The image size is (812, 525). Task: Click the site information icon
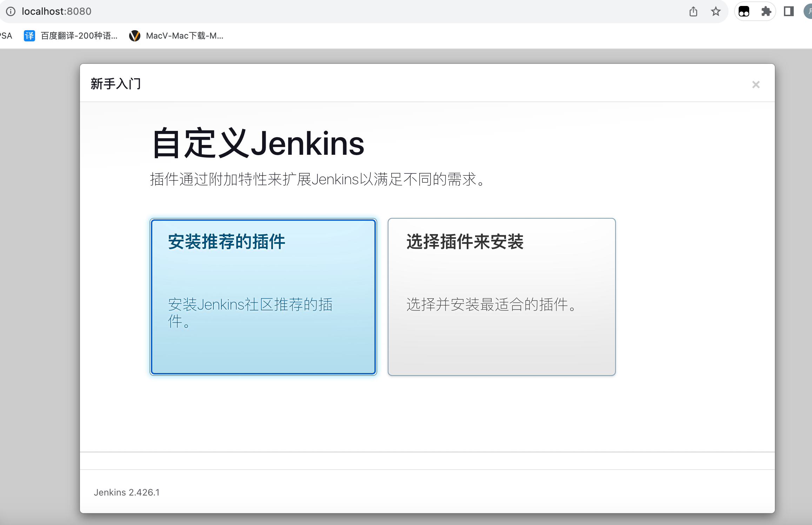click(x=11, y=12)
